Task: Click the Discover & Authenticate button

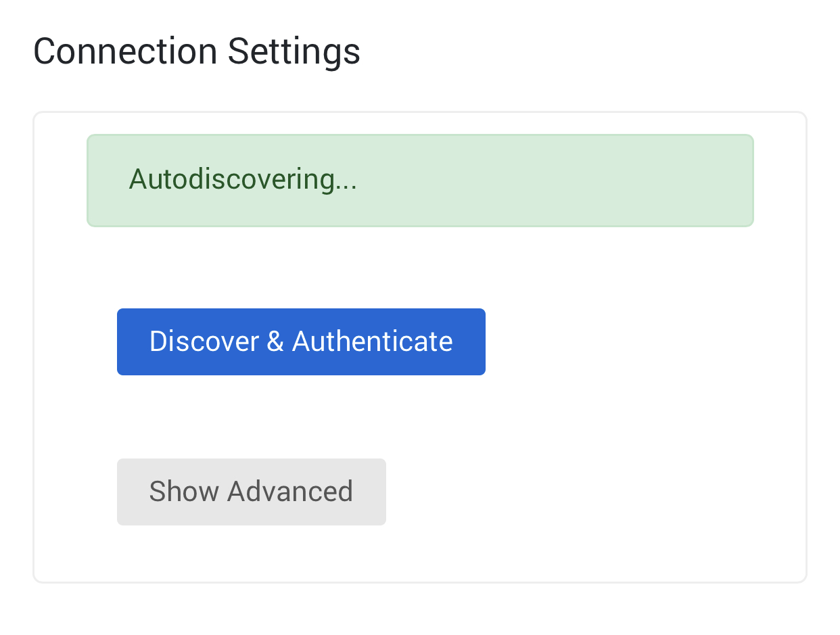Action: click(301, 342)
